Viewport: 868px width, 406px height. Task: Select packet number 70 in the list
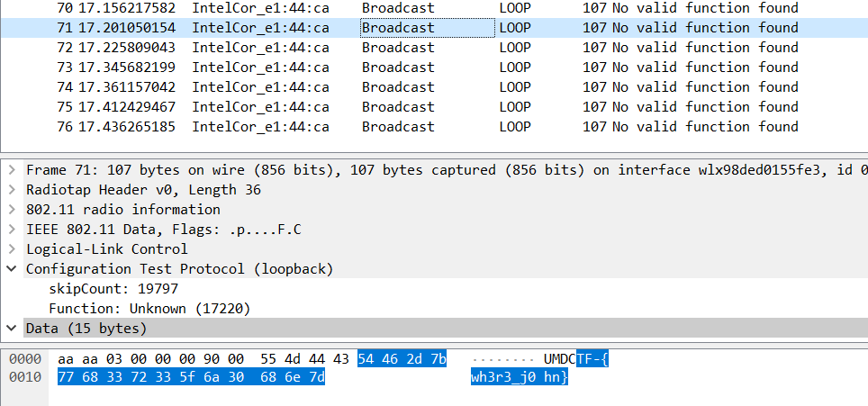tap(434, 8)
